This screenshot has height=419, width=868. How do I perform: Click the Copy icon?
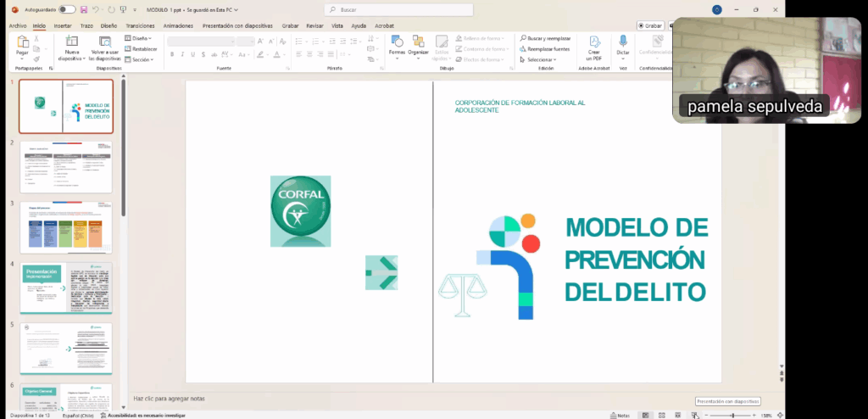tap(37, 49)
